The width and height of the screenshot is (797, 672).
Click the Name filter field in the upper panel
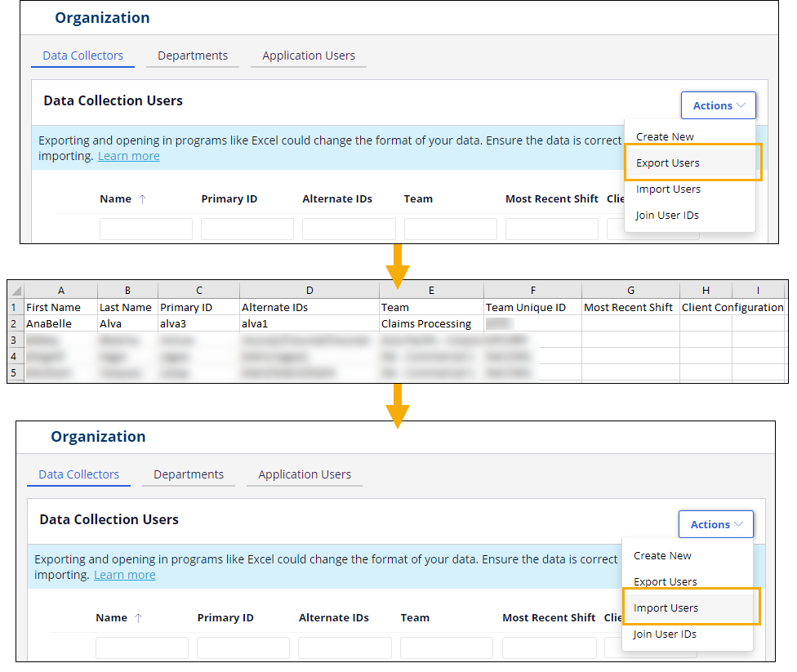145,229
